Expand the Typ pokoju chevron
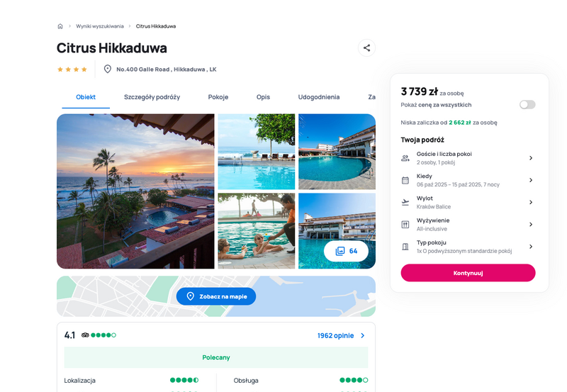 (531, 247)
